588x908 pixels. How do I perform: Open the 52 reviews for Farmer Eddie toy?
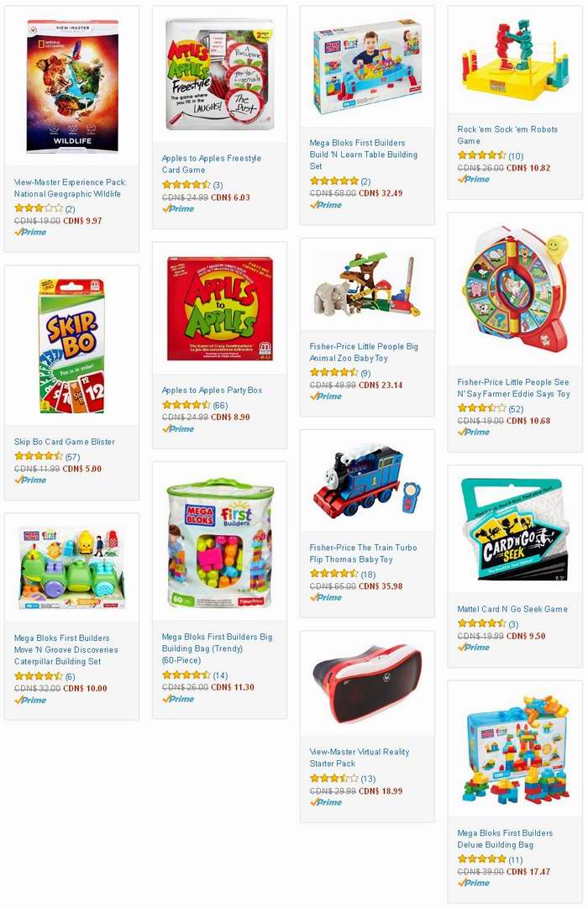click(x=516, y=409)
